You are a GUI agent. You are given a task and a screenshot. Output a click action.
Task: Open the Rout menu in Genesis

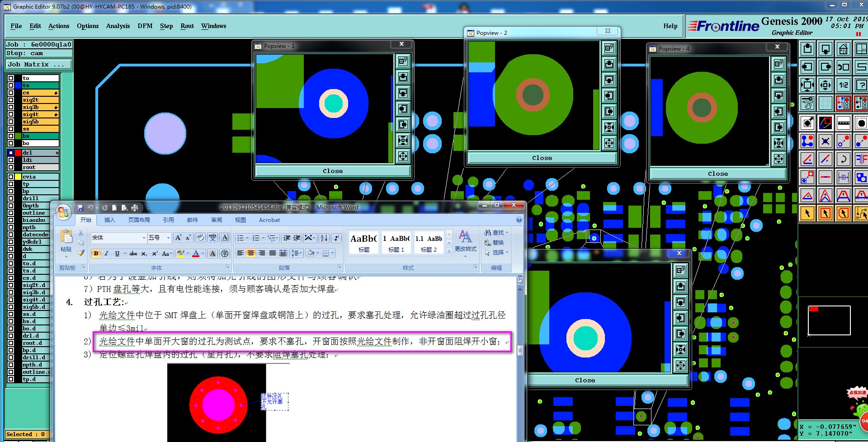click(x=187, y=26)
